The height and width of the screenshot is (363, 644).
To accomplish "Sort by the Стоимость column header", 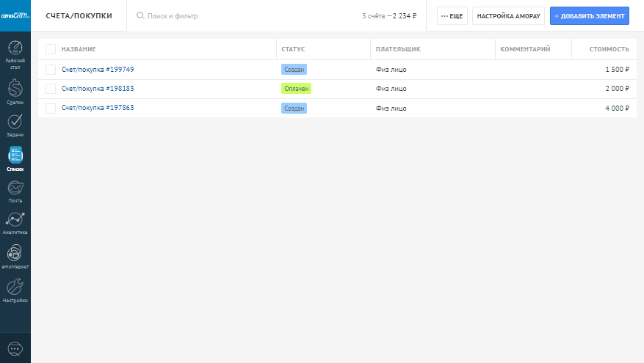I will coord(609,49).
